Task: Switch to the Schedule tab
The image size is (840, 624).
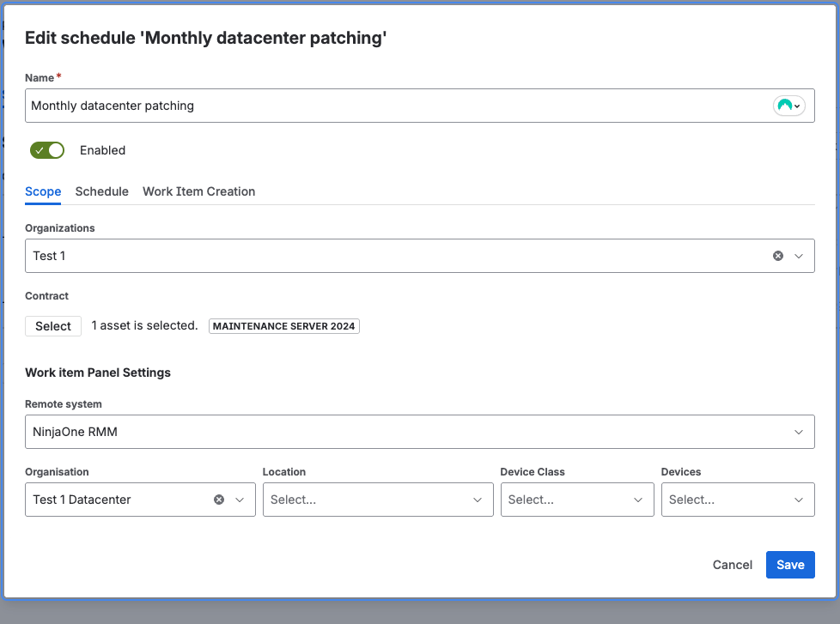Action: pos(101,191)
